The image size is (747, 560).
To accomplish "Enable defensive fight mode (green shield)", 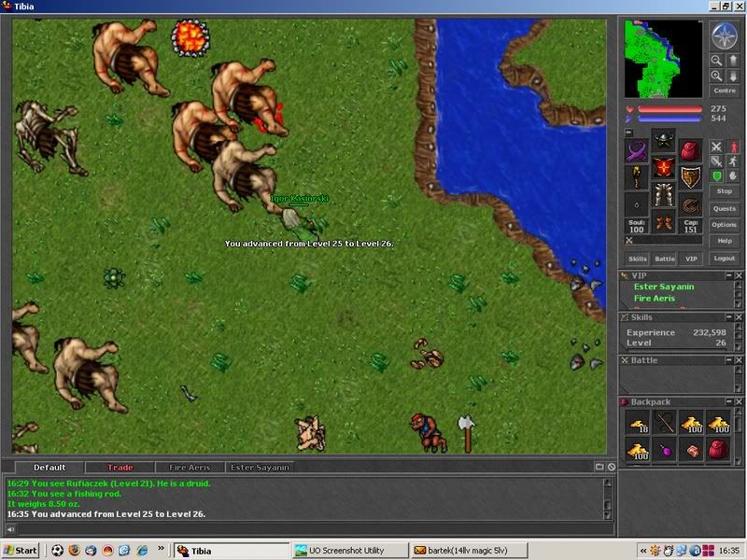I will pos(716,176).
